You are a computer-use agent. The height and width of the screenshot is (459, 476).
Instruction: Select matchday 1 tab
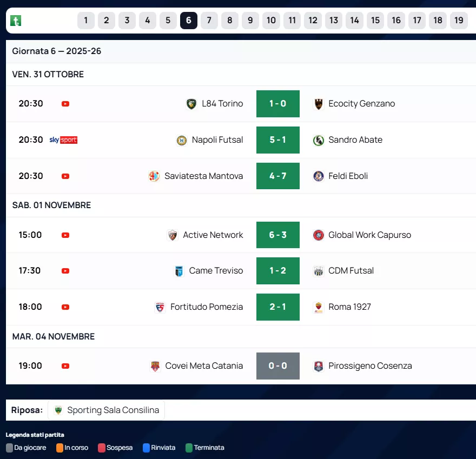tap(86, 21)
